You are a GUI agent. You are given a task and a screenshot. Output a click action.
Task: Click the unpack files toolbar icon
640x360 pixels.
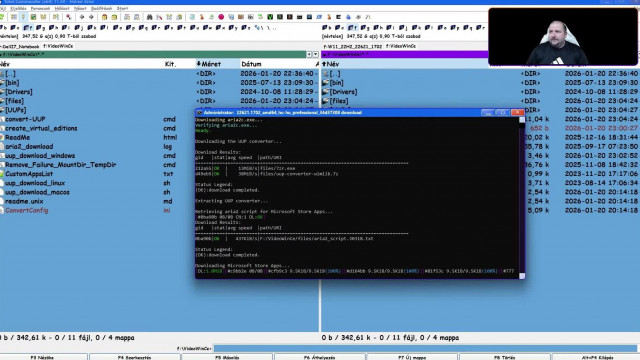point(114,17)
